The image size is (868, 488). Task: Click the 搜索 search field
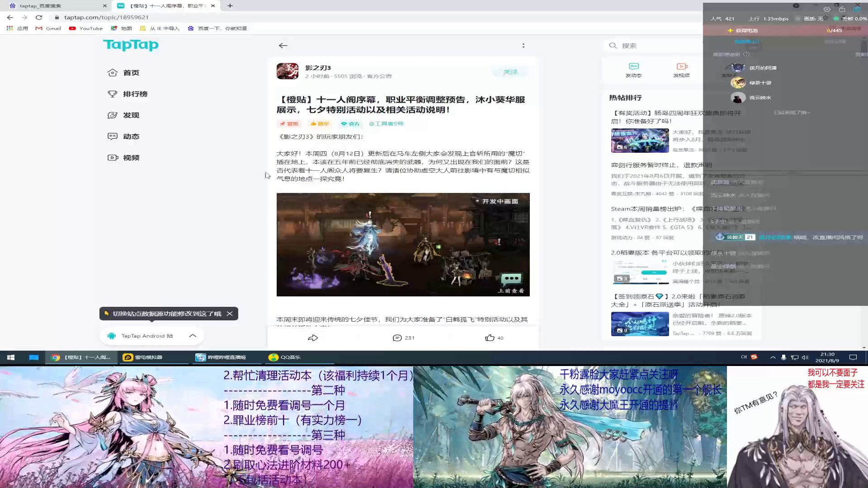click(653, 46)
